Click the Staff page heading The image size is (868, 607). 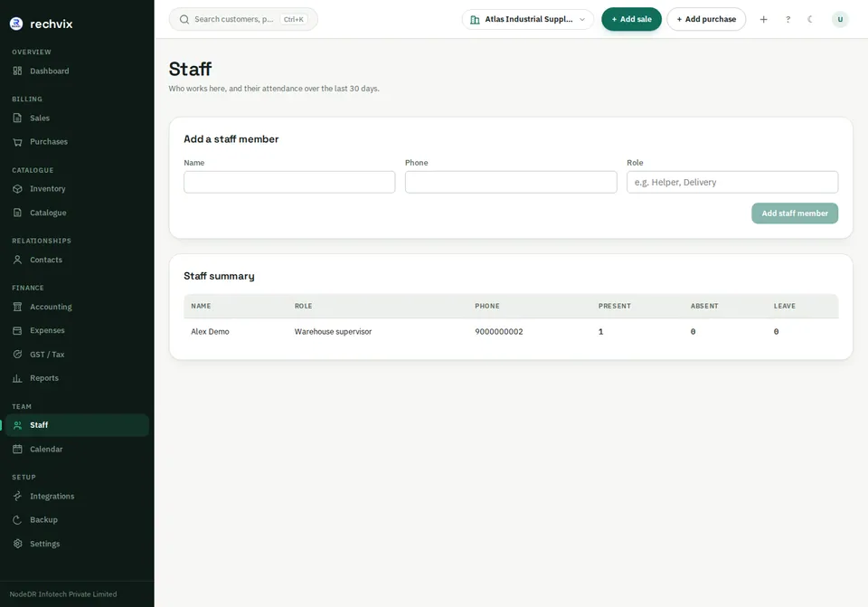(190, 70)
